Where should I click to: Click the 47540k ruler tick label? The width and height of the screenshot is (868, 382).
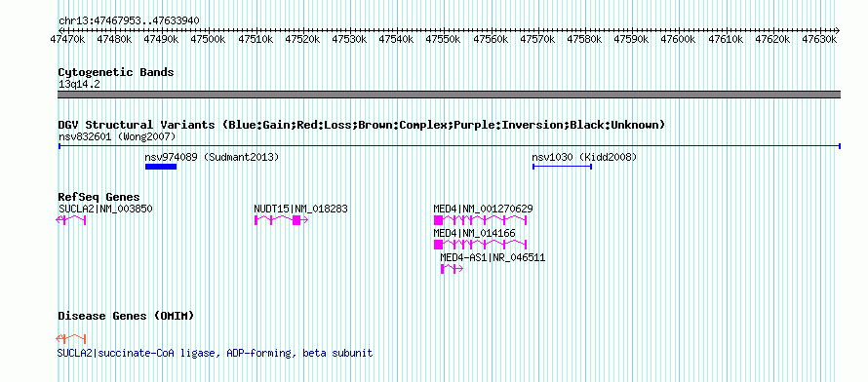coord(396,39)
